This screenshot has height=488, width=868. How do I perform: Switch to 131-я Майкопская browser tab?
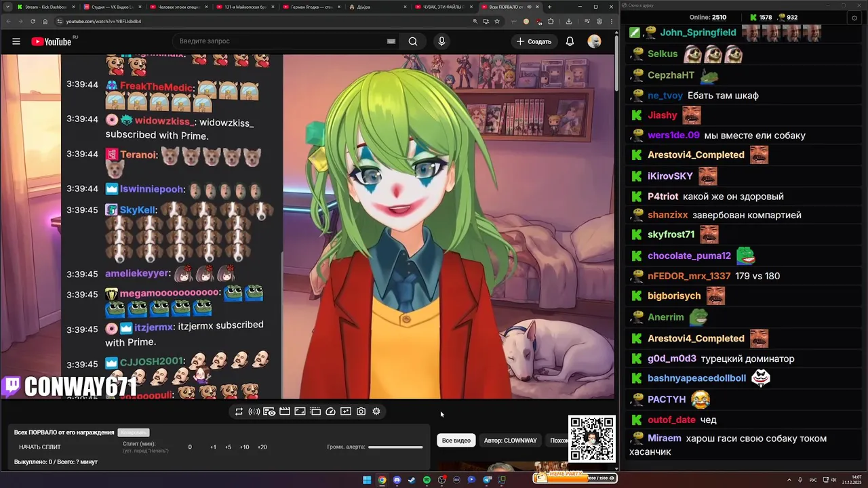pyautogui.click(x=244, y=7)
